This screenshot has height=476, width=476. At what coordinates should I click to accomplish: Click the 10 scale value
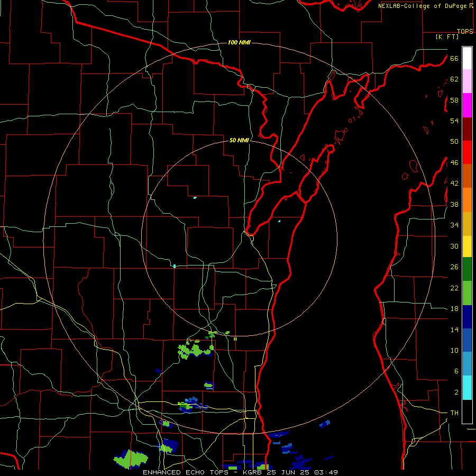[x=454, y=351]
